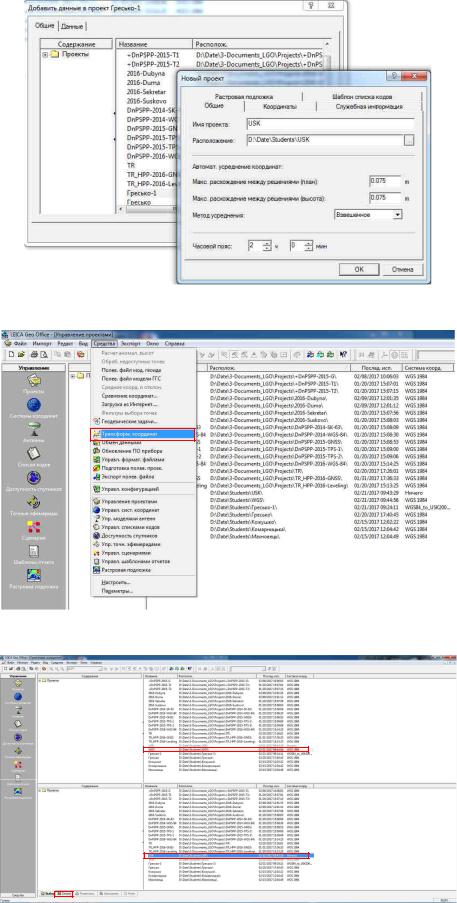Click the Система коорд. column header
This screenshot has height=903, width=457.
(x=426, y=367)
